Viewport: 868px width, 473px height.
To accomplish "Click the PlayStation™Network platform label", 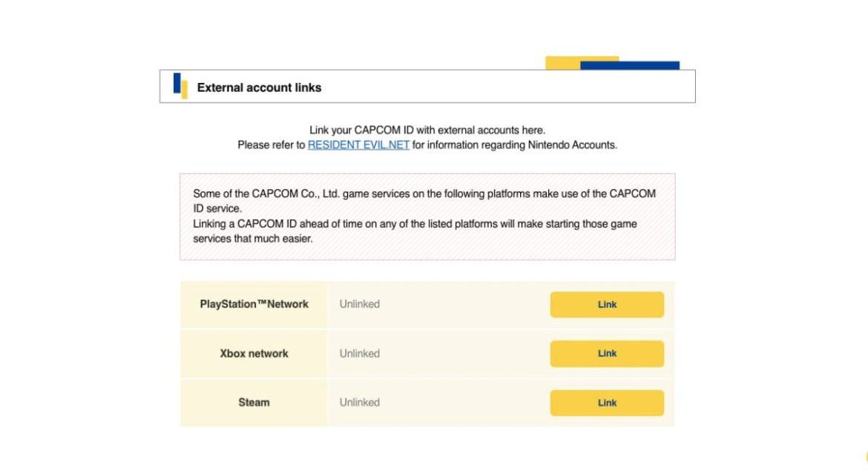I will [x=254, y=304].
